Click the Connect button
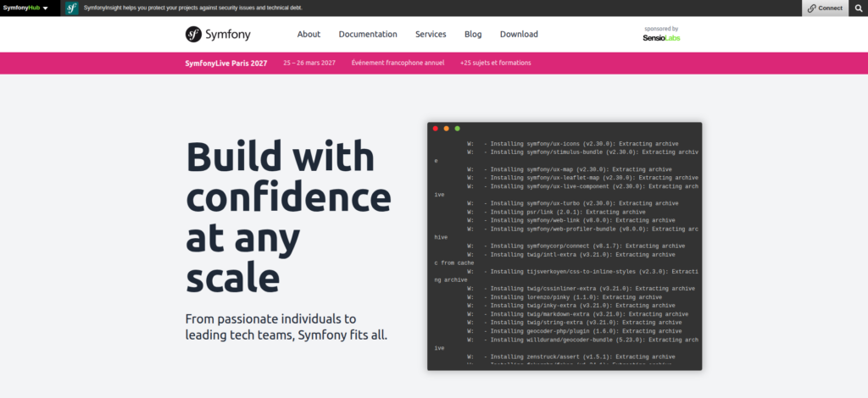868x398 pixels. [x=825, y=8]
